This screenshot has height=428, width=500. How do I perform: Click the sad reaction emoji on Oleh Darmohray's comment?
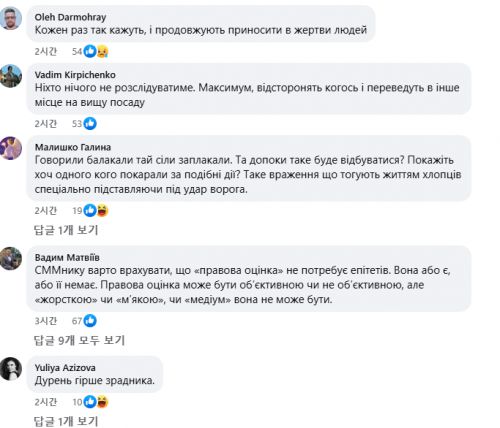(x=102, y=52)
